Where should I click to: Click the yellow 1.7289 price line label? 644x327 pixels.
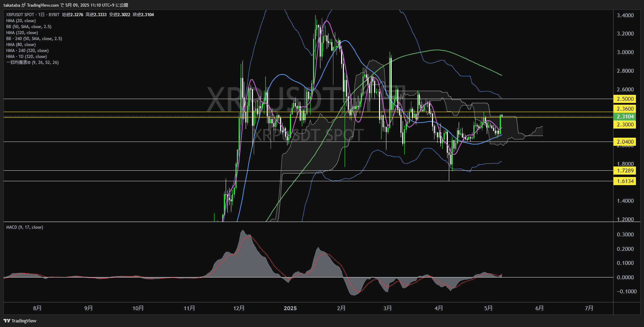pos(625,171)
